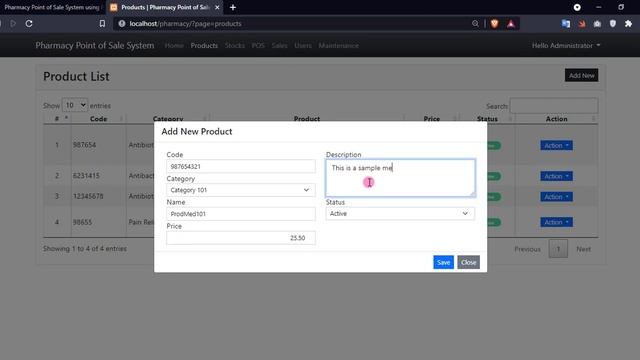Open the Maintenance nav link

tap(338, 45)
